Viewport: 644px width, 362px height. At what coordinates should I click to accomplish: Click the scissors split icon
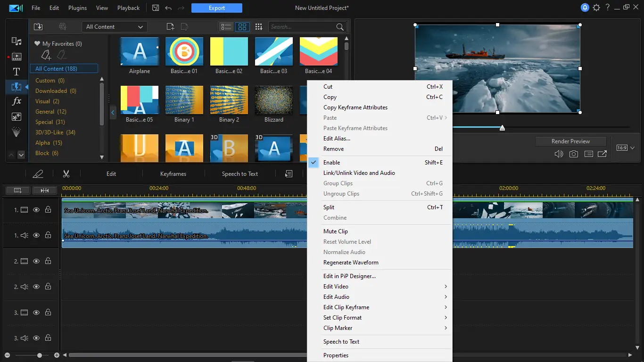pos(66,174)
